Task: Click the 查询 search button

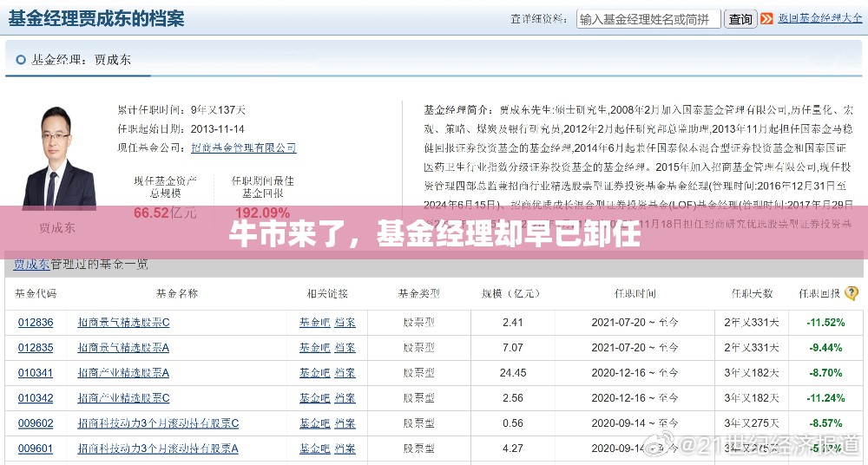Action: [740, 19]
